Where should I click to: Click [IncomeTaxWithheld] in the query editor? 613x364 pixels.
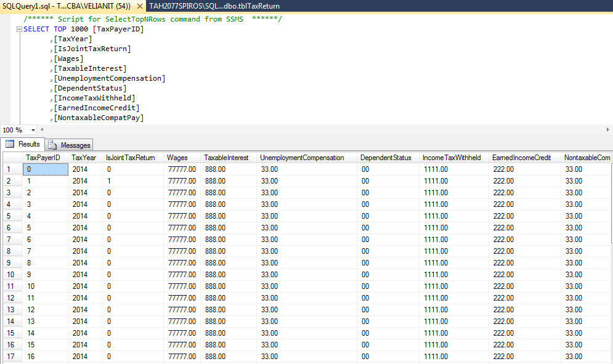pos(94,98)
